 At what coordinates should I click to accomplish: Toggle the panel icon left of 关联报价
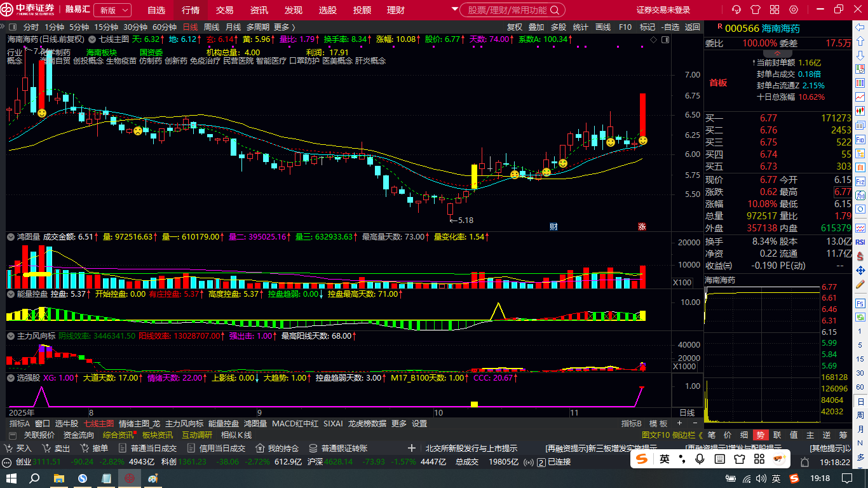pos(11,435)
